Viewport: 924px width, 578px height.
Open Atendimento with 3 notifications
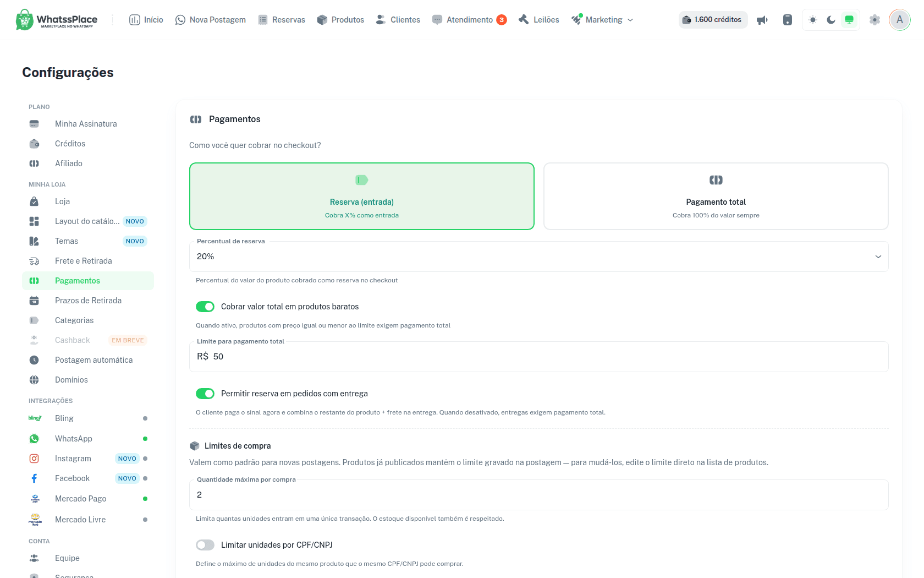pyautogui.click(x=470, y=20)
